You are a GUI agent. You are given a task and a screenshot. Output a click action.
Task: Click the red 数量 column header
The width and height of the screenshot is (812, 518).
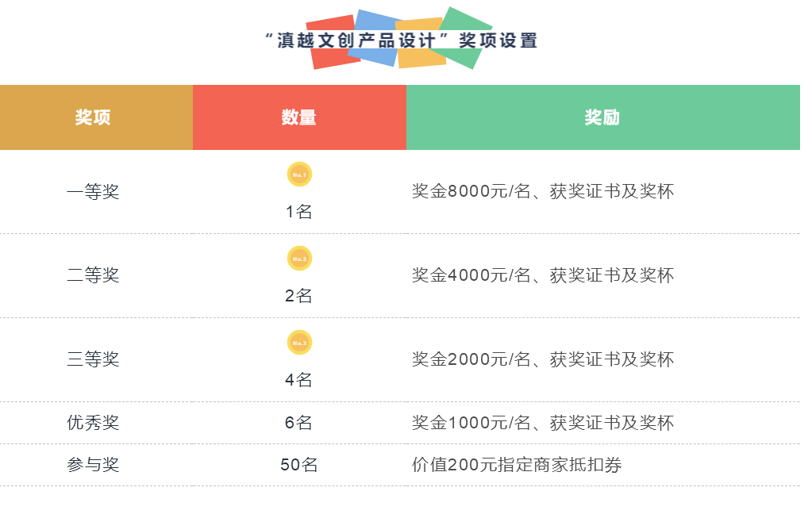(299, 117)
